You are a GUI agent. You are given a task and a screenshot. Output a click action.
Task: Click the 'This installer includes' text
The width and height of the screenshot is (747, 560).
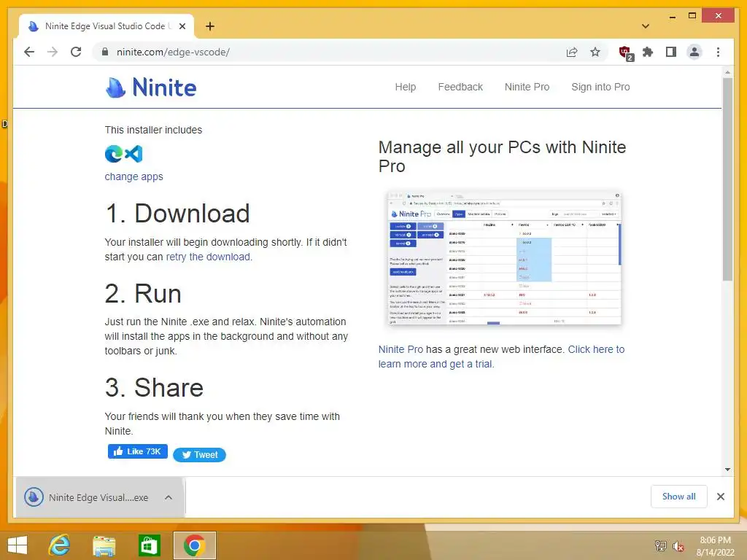tap(153, 130)
